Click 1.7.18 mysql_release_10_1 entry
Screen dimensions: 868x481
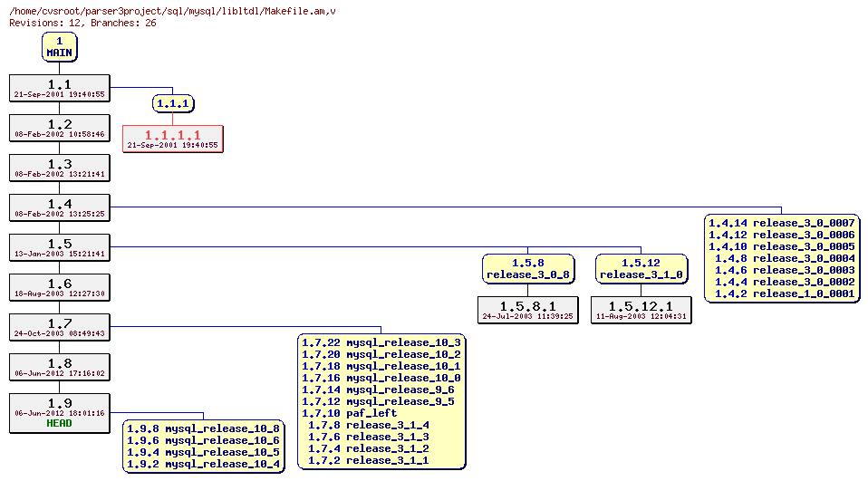[x=381, y=366]
